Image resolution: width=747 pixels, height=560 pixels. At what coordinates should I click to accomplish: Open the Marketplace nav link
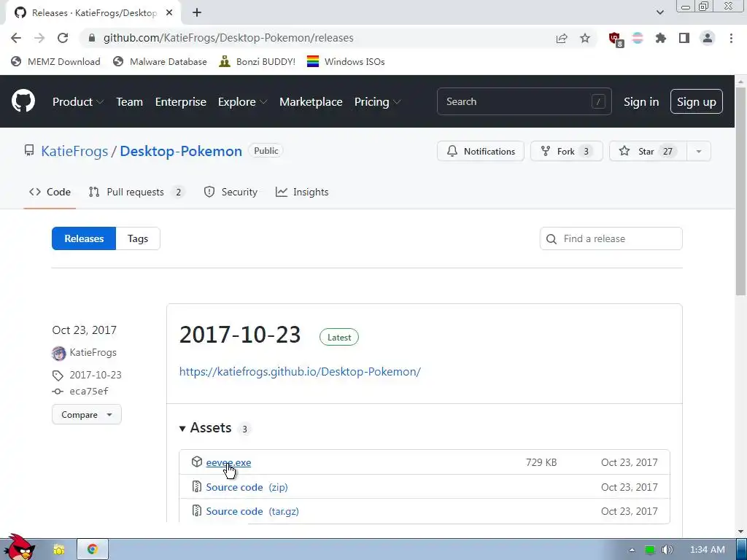[x=311, y=101]
